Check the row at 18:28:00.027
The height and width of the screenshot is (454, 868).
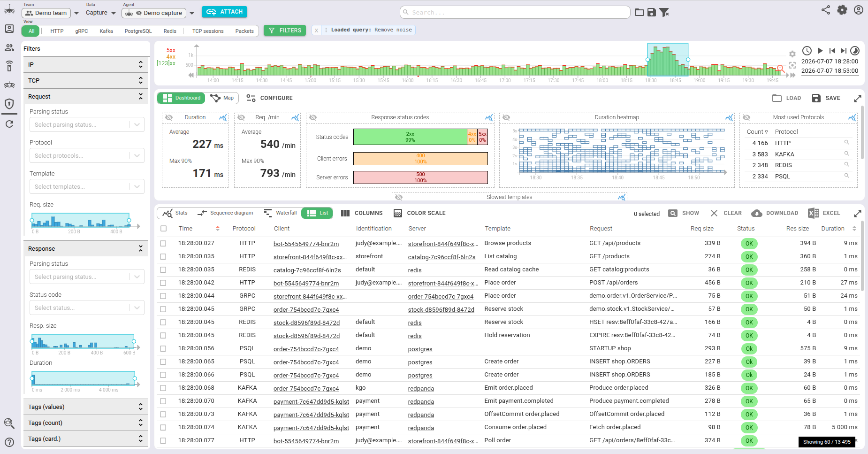(x=163, y=244)
